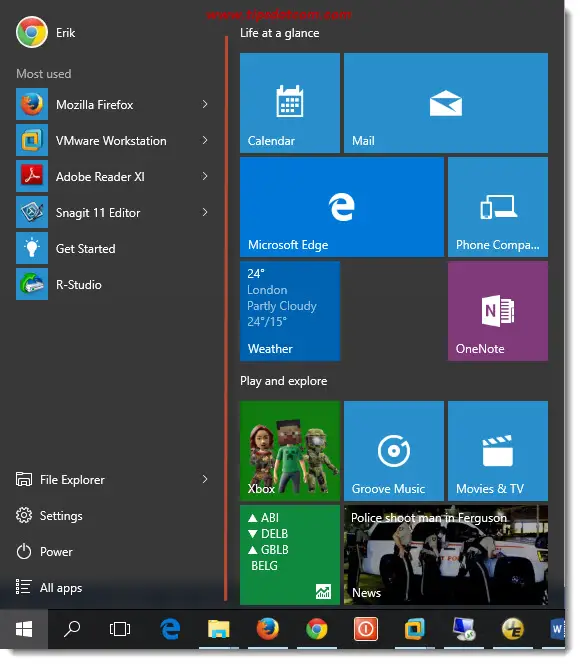Expand VMware Workstation jump list arrow
The image size is (580, 664).
[x=205, y=140]
